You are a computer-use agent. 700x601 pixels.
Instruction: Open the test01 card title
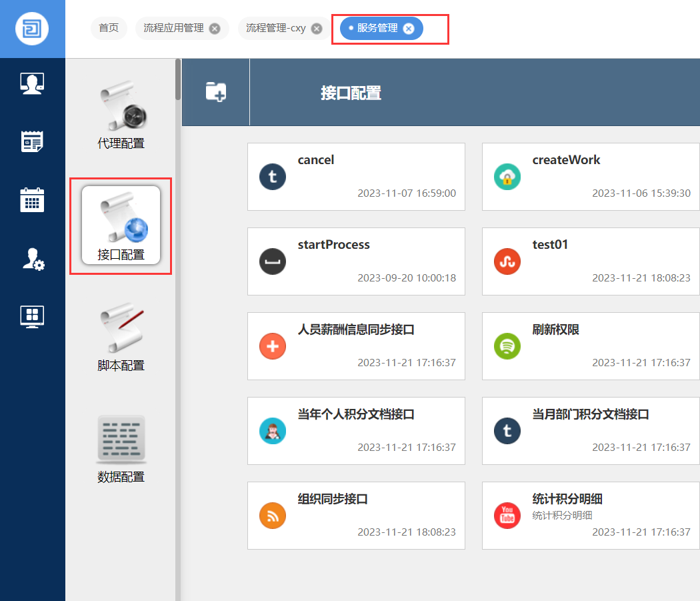550,245
